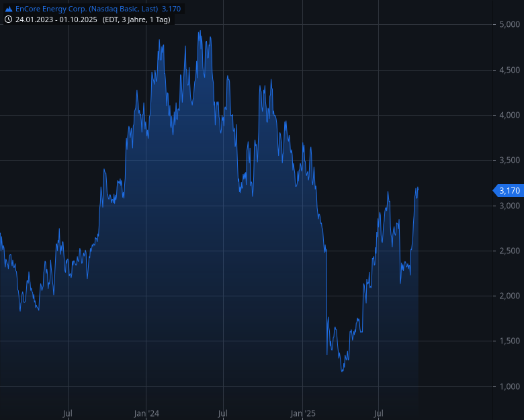The image size is (524, 420).
Task: Click the last Jul label on time axis
Action: coord(379,414)
